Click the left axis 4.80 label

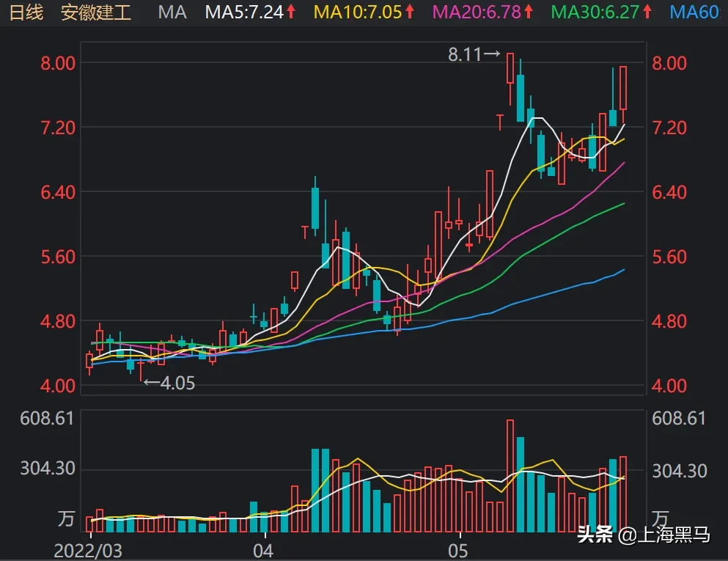(58, 321)
